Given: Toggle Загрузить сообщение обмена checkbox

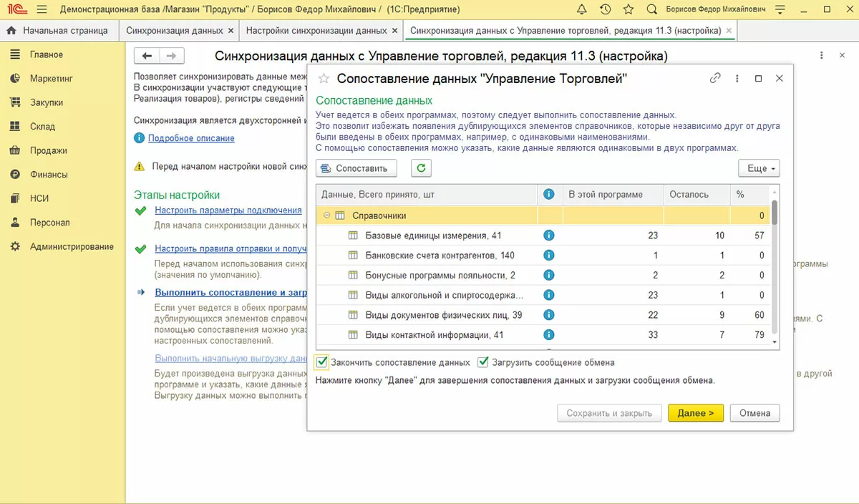Looking at the screenshot, I should (483, 362).
